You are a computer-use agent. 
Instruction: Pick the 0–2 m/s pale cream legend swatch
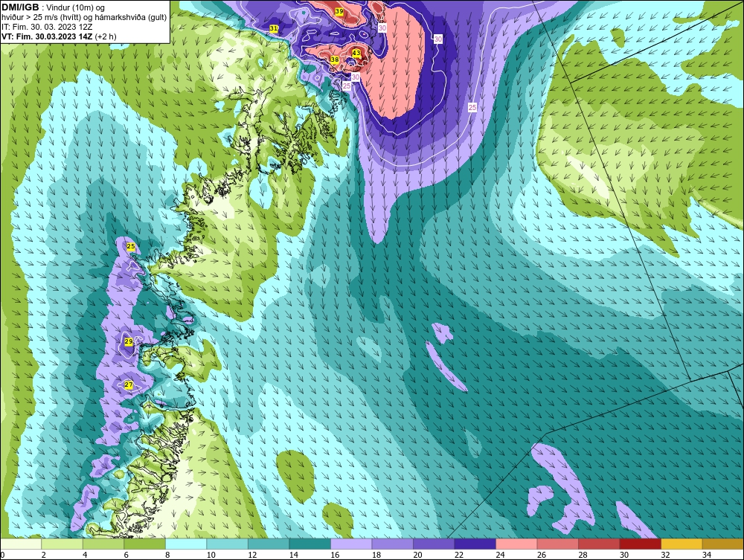[21, 544]
